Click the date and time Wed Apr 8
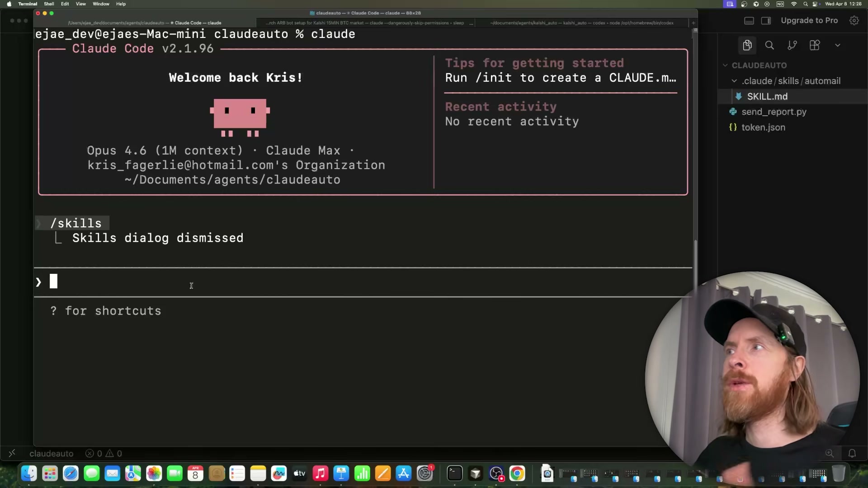 point(843,4)
